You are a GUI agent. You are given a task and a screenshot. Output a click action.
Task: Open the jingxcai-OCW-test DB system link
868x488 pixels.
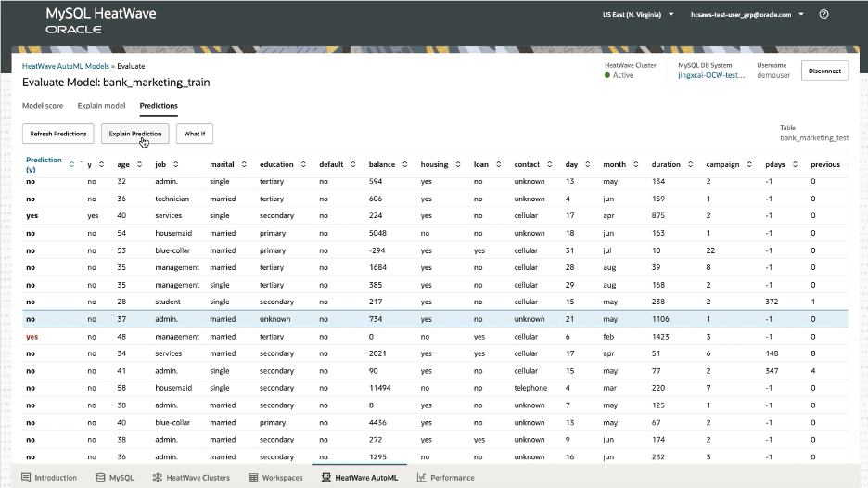pyautogui.click(x=711, y=75)
